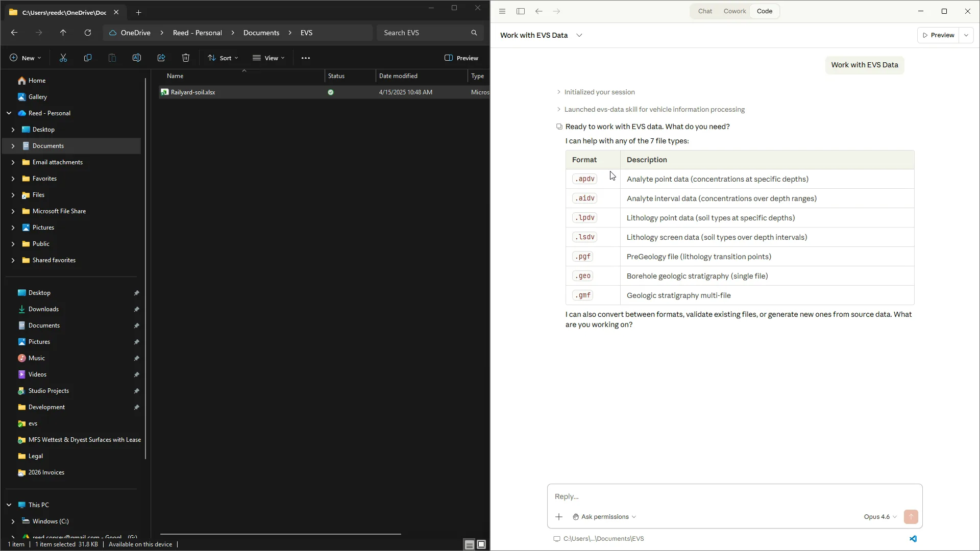
Task: Expand the Initialized your session step
Action: click(595, 92)
